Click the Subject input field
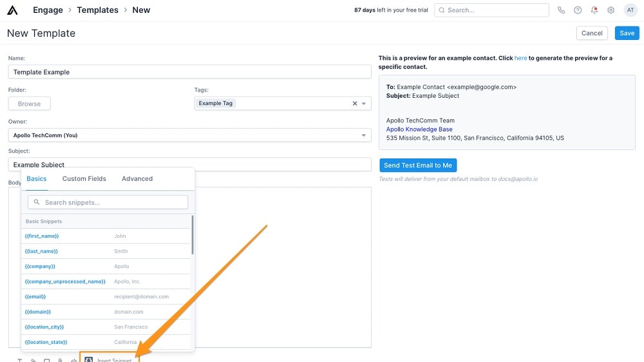 point(190,164)
